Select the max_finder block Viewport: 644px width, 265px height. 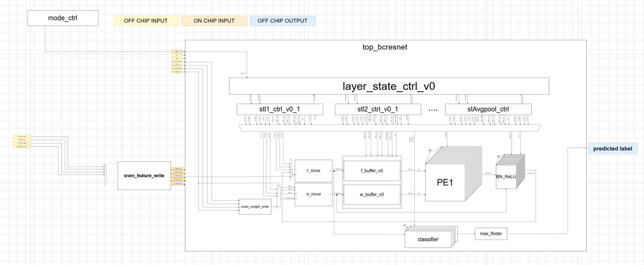[x=491, y=234]
